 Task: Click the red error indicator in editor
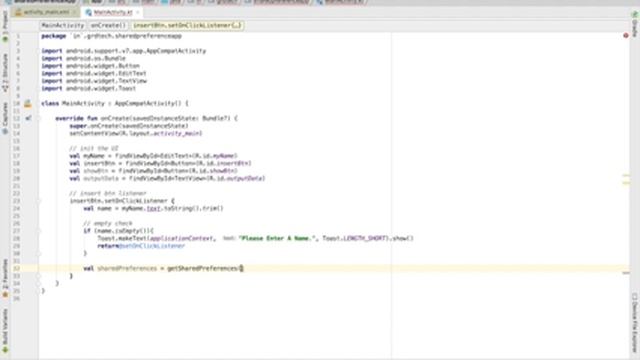[x=626, y=36]
